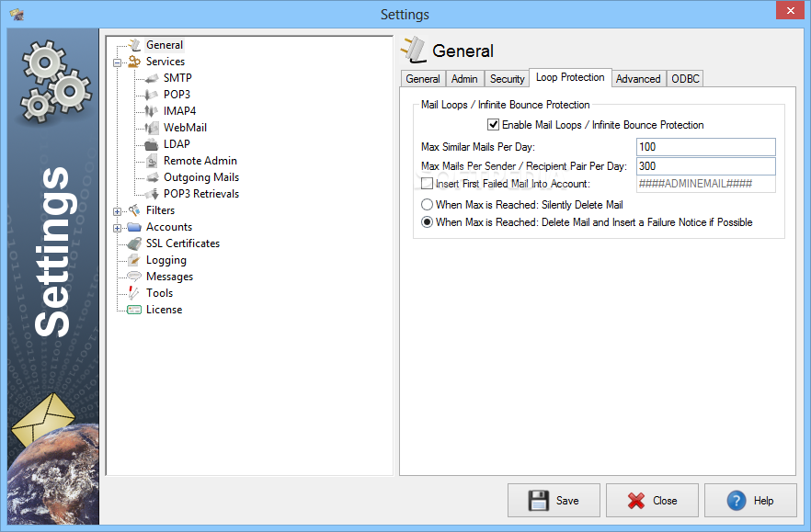Click the Outgoing Mails icon
The image size is (811, 532).
(x=152, y=177)
